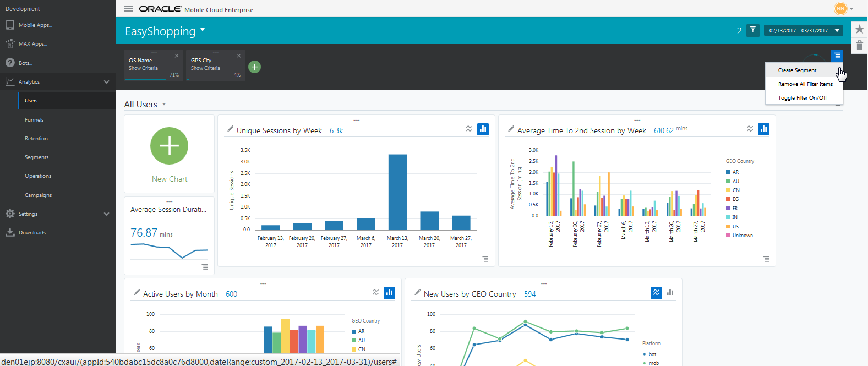The height and width of the screenshot is (366, 868).
Task: Click the Active Users 600 value
Action: click(x=231, y=294)
